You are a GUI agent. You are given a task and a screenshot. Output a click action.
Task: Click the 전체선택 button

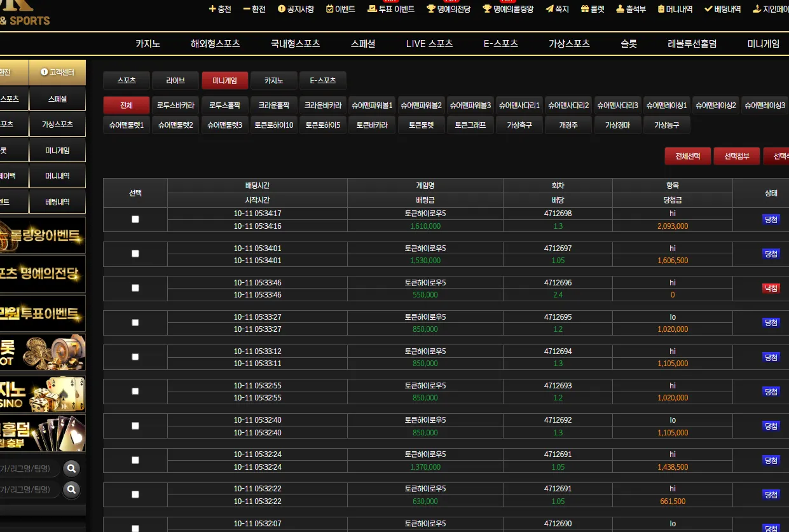(x=688, y=156)
